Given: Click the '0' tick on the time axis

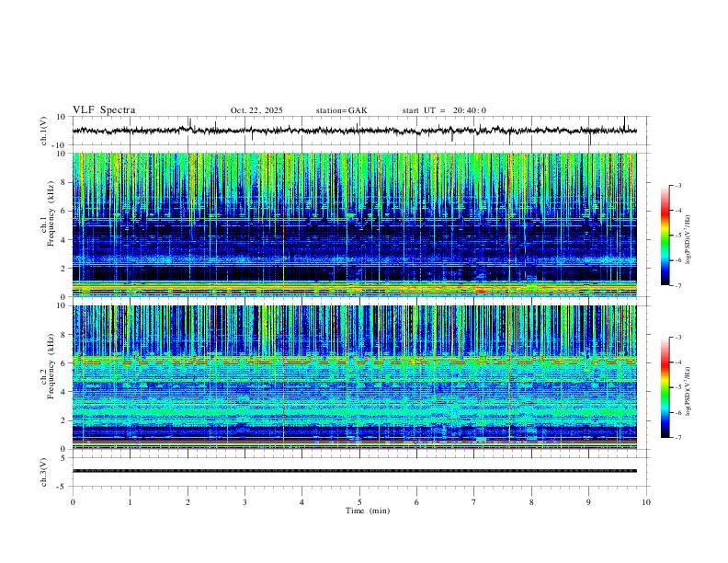Looking at the screenshot, I should 73,502.
